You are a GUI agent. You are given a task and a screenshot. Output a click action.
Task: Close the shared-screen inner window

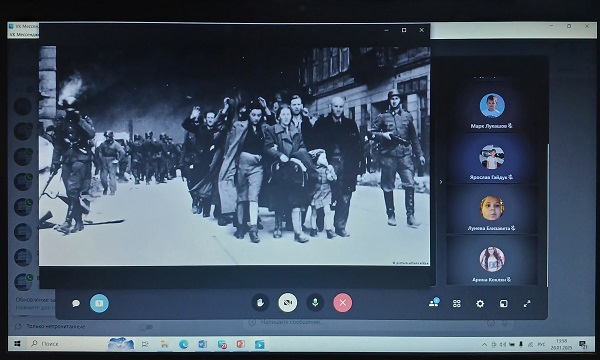pos(422,30)
